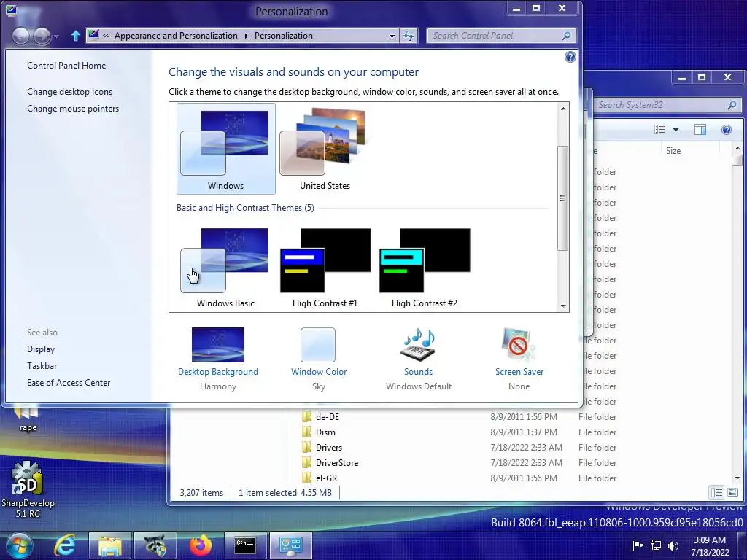Screen dimensions: 747x560
Task: Click Appearance and Personalization breadcrumb
Action: tap(176, 36)
